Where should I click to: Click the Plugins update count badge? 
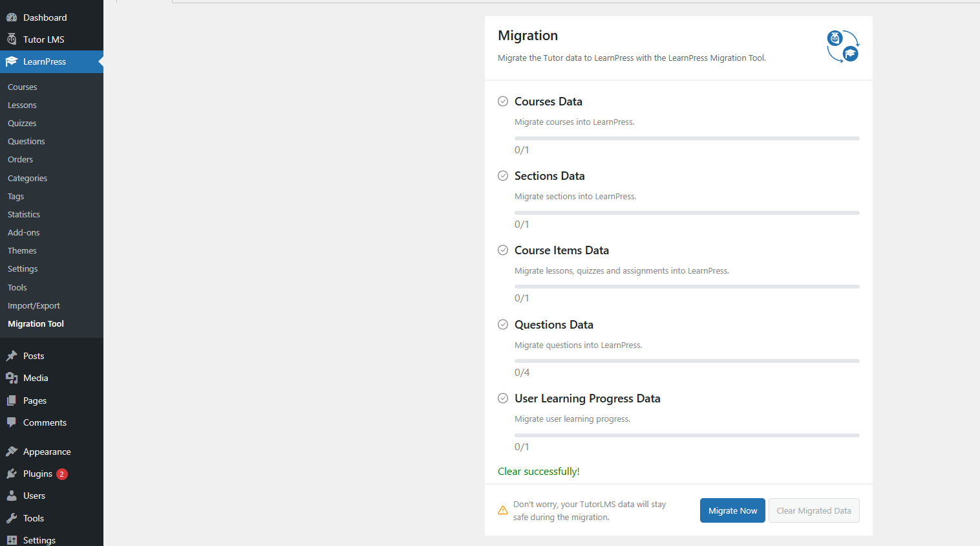click(x=61, y=474)
